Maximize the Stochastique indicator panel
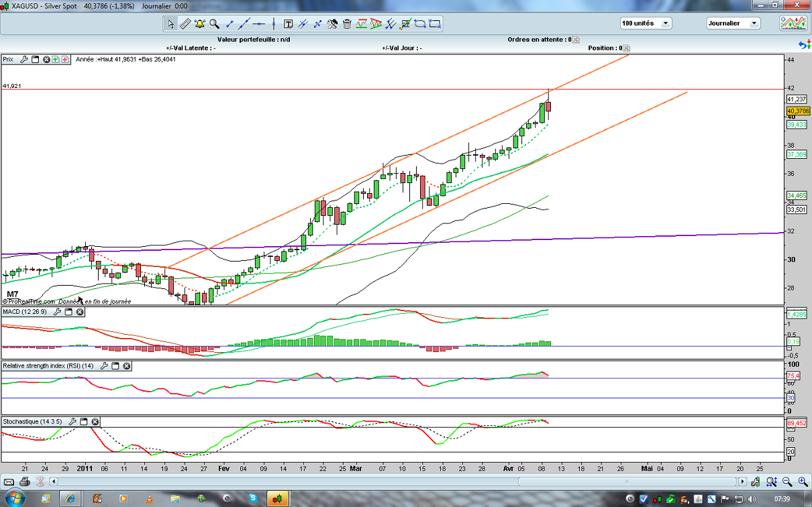 pyautogui.click(x=84, y=422)
